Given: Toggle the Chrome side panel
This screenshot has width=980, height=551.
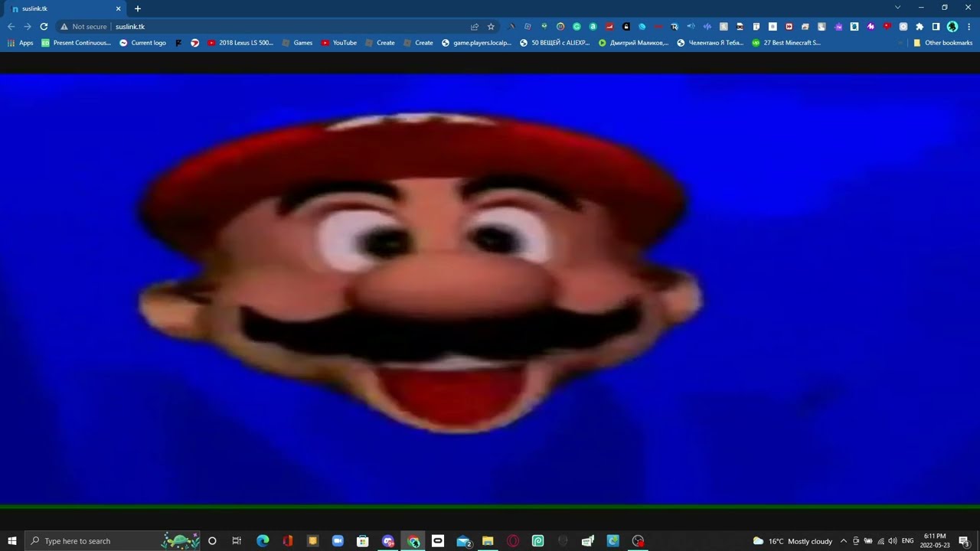Looking at the screenshot, I should click(x=936, y=26).
